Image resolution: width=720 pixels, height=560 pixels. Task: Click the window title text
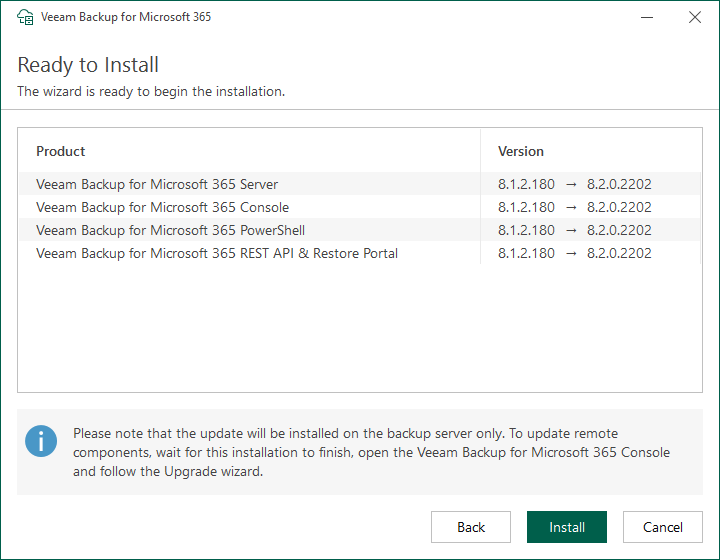[126, 17]
